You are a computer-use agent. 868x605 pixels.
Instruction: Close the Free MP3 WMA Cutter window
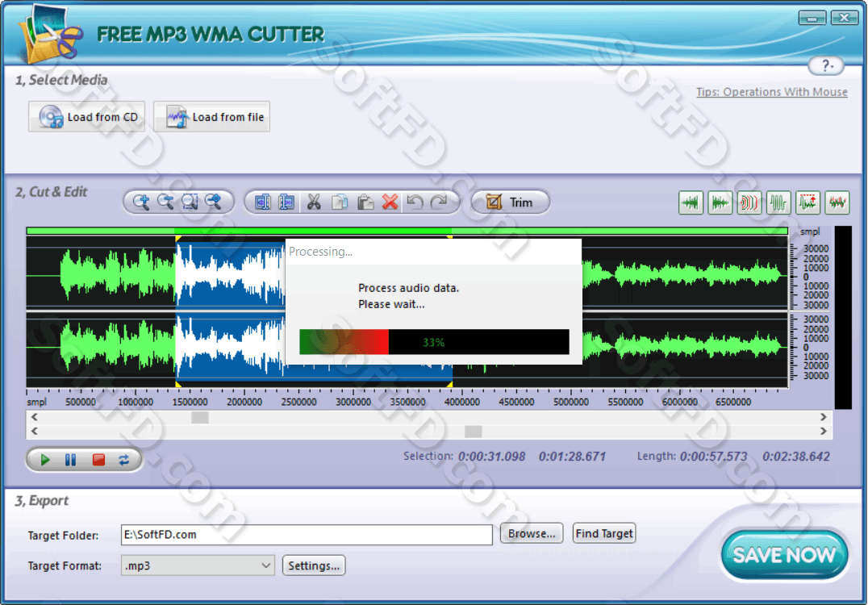[845, 18]
